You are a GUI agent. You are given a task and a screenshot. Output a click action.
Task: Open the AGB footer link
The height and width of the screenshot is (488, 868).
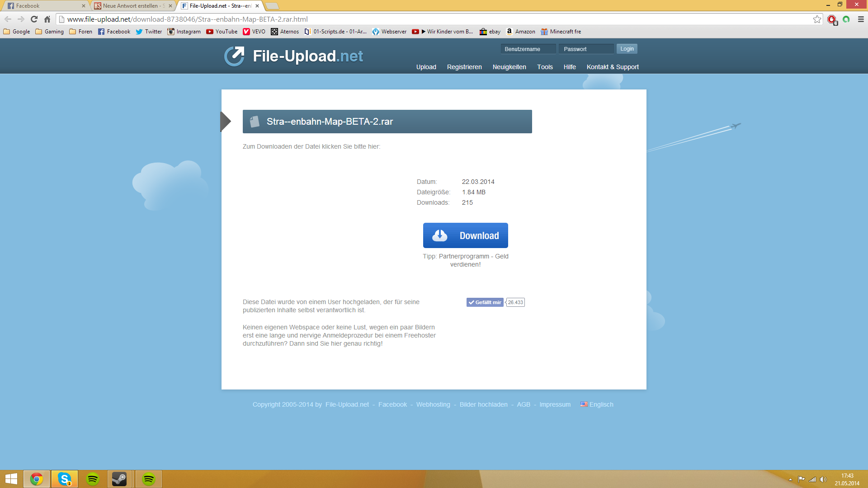(524, 404)
